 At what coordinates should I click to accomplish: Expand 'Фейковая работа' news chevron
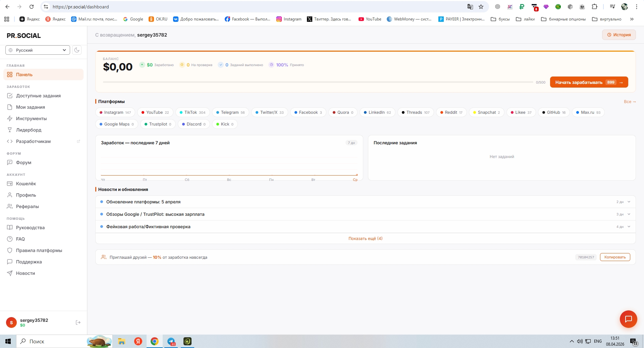click(629, 227)
